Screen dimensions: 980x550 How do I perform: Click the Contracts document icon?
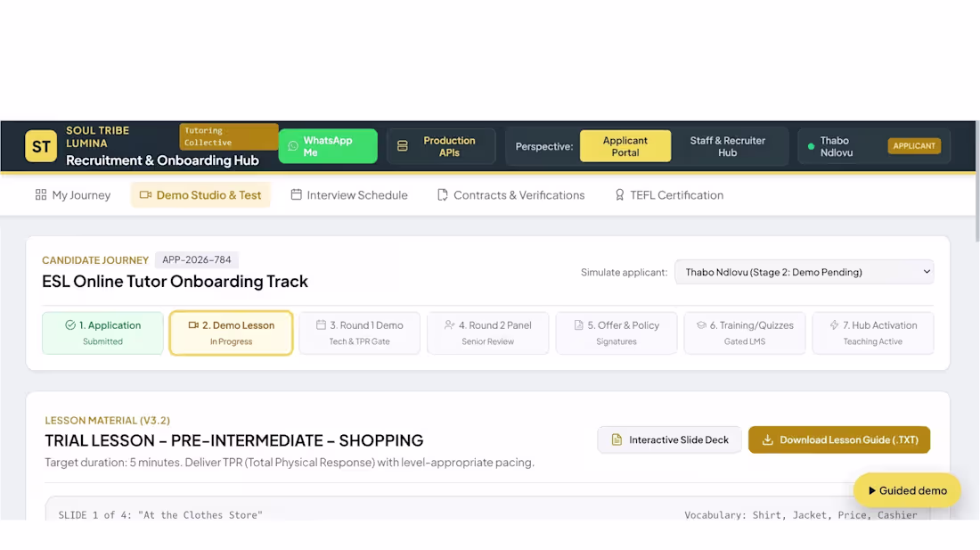pyautogui.click(x=443, y=195)
